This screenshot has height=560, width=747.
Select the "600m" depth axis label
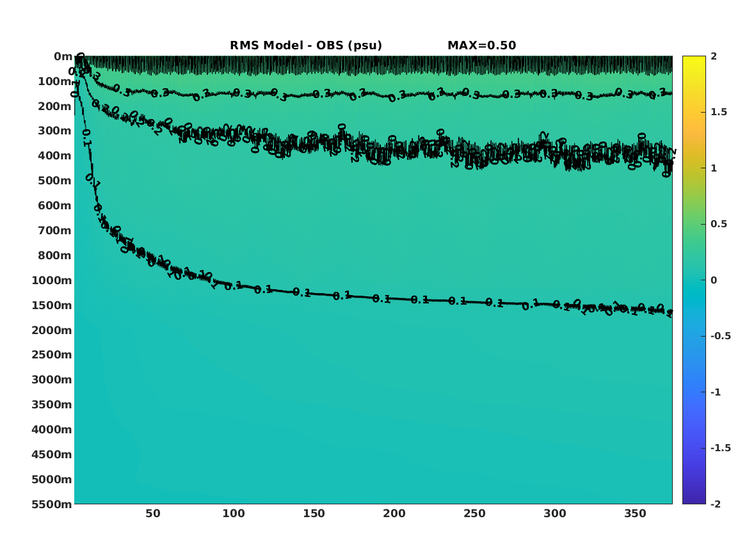pos(55,205)
